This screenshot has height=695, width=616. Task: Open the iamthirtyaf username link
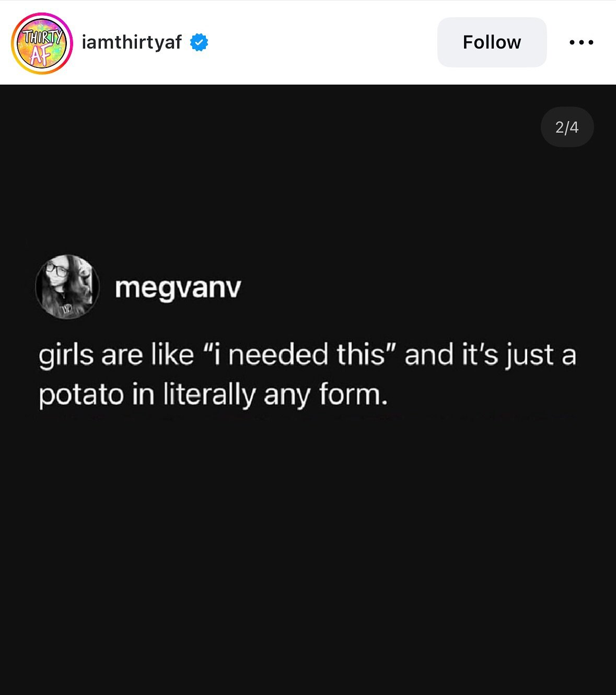[x=132, y=42]
